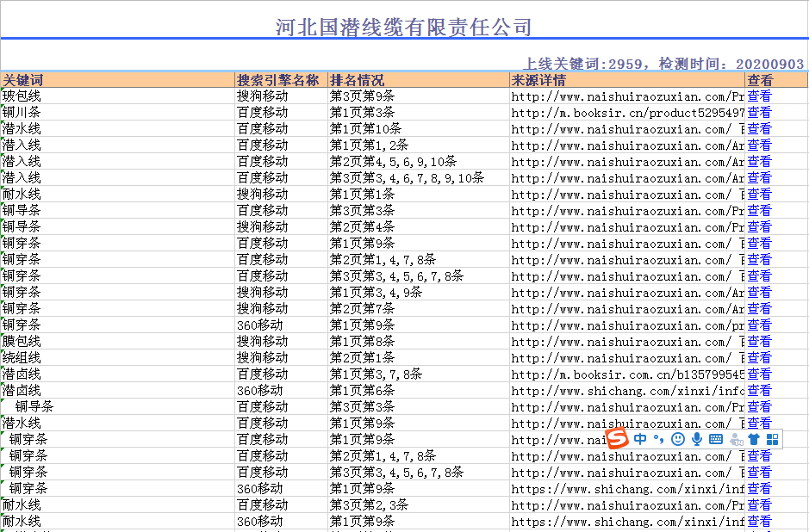Click 查看 for 潜水线 ranked 第1页第9条

pos(759,424)
